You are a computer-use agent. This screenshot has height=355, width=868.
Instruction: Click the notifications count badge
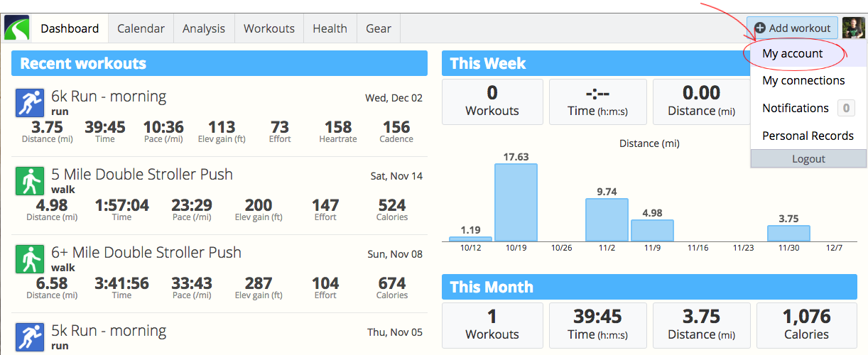click(x=846, y=108)
